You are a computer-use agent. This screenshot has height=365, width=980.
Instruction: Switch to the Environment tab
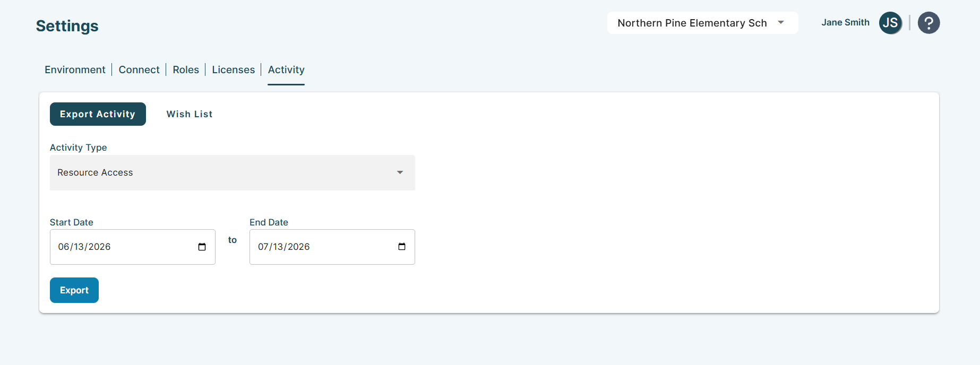[75, 69]
